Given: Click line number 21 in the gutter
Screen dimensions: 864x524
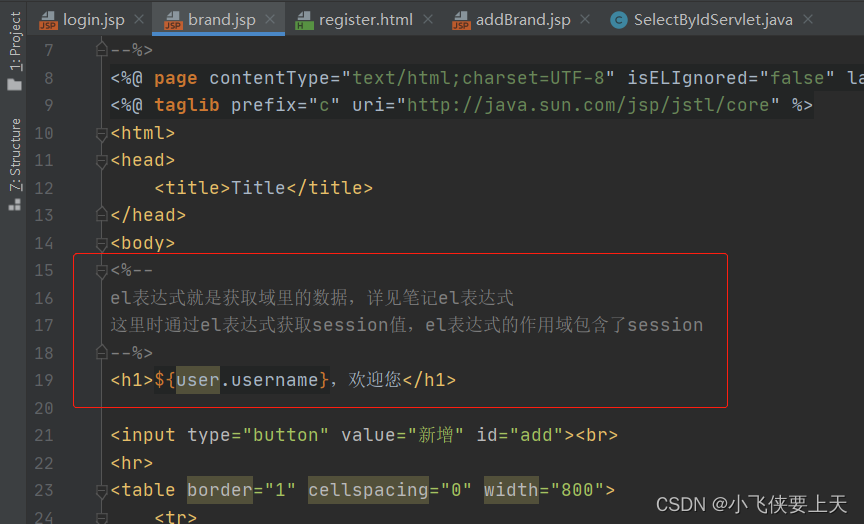Looking at the screenshot, I should tap(44, 435).
